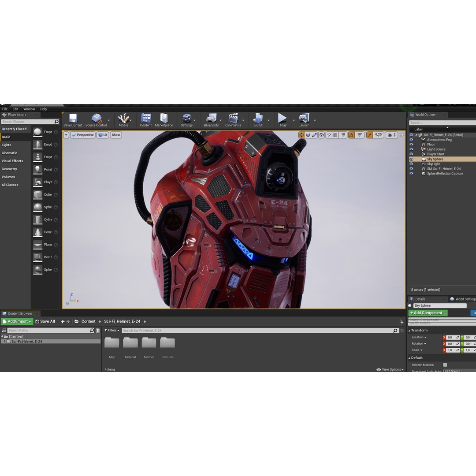Open the rotation snap 10° dropdown
The height and width of the screenshot is (476, 476).
click(360, 135)
